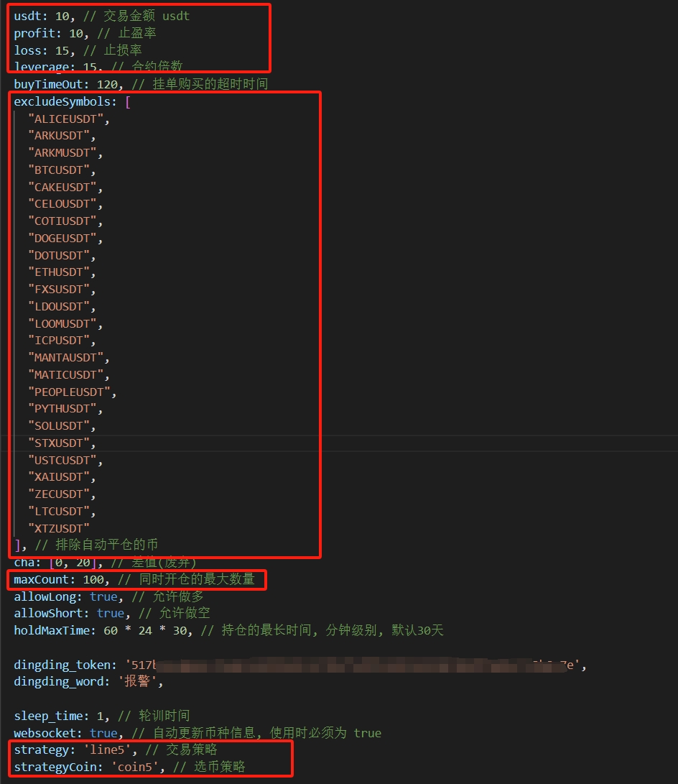Select the strategy 'line5' value
This screenshot has width=678, height=784.
(107, 750)
